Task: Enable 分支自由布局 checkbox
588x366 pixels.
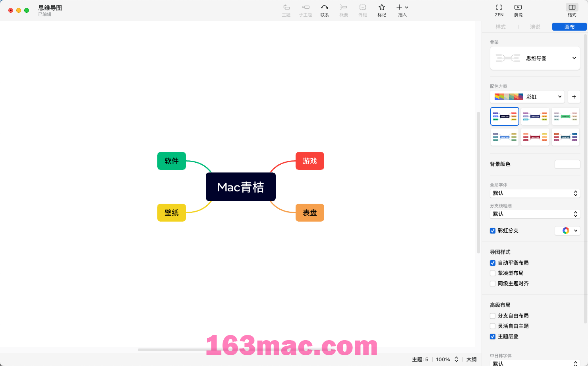Action: click(x=493, y=316)
